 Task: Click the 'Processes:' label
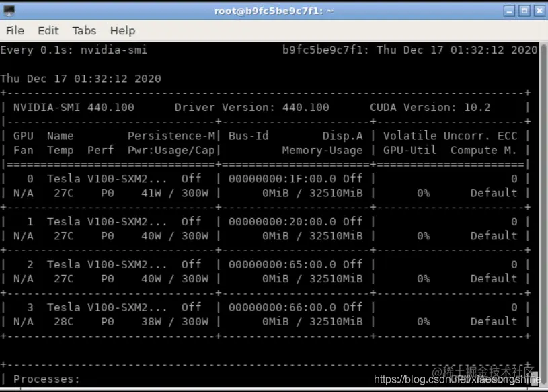[x=47, y=379]
